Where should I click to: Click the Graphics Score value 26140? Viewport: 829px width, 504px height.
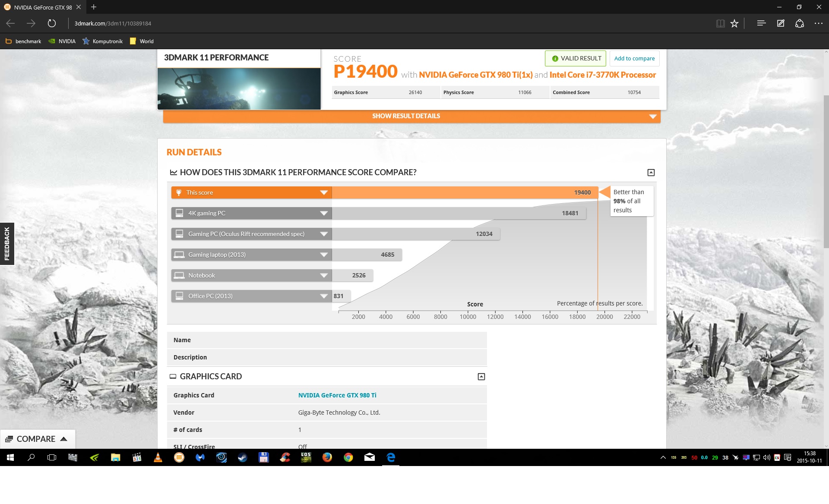[x=415, y=92]
